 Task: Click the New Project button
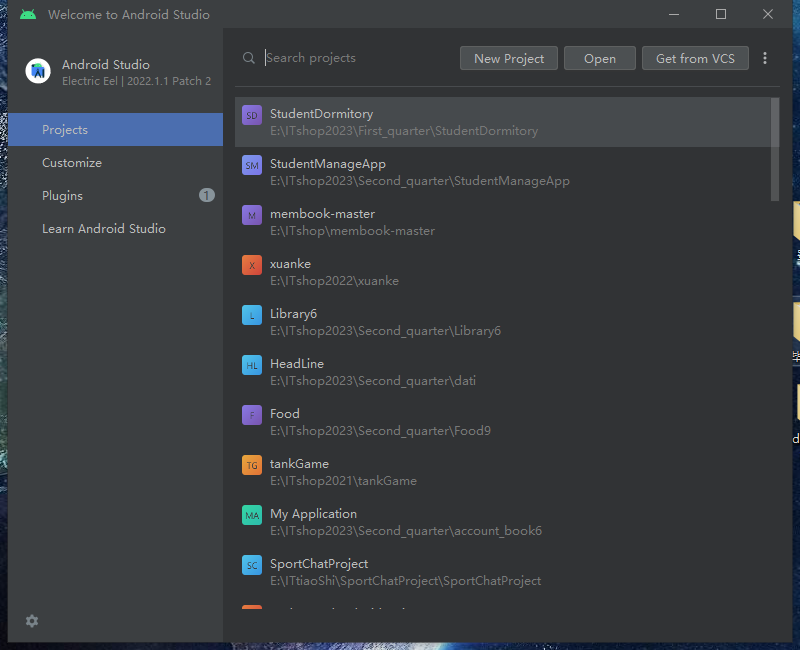pos(509,58)
